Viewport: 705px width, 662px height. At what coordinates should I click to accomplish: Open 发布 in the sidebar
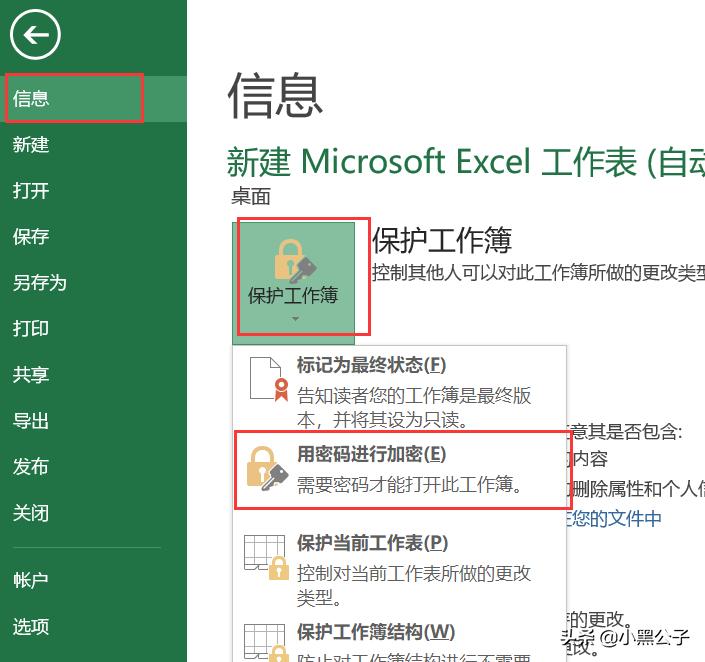(93, 467)
